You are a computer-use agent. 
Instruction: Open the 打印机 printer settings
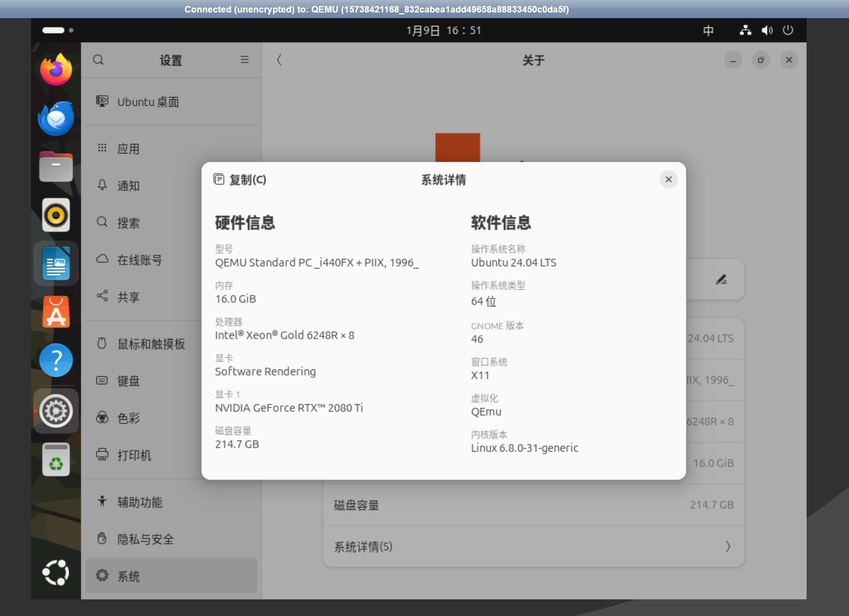[x=134, y=455]
